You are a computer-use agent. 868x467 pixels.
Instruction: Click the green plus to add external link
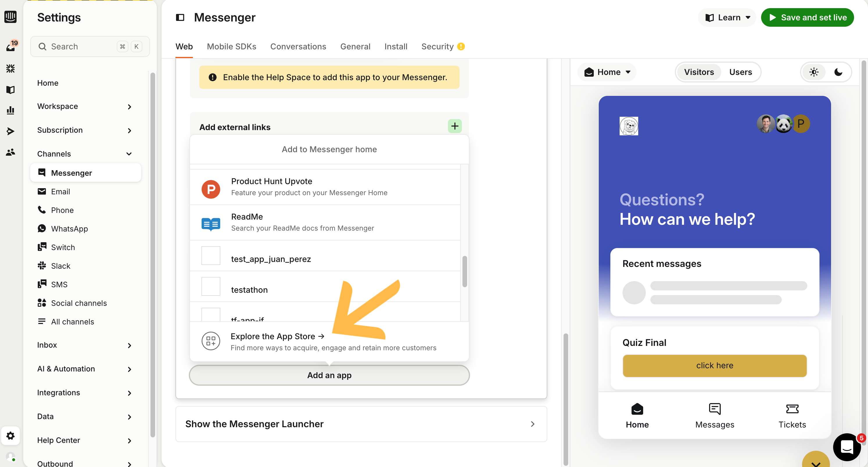point(455,126)
